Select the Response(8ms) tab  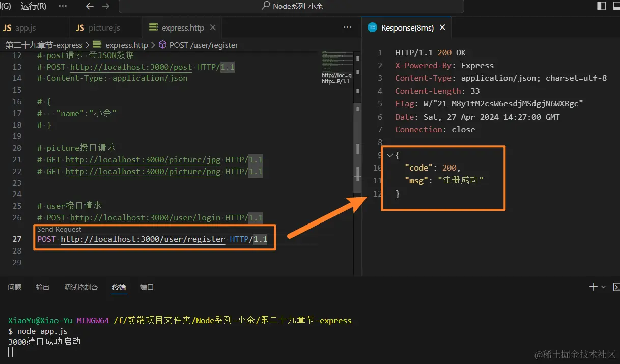pyautogui.click(x=407, y=27)
